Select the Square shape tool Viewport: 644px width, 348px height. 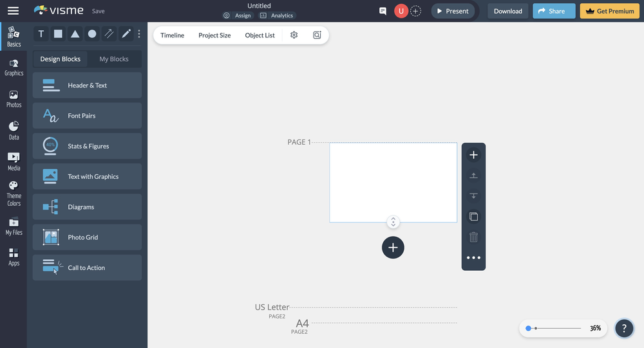(58, 34)
